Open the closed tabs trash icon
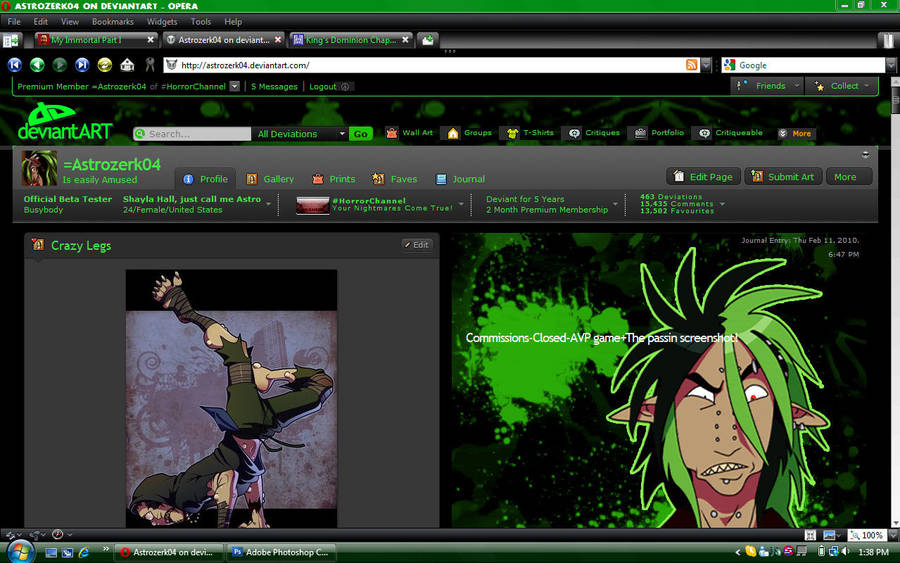Image resolution: width=900 pixels, height=563 pixels. pyautogui.click(x=888, y=40)
